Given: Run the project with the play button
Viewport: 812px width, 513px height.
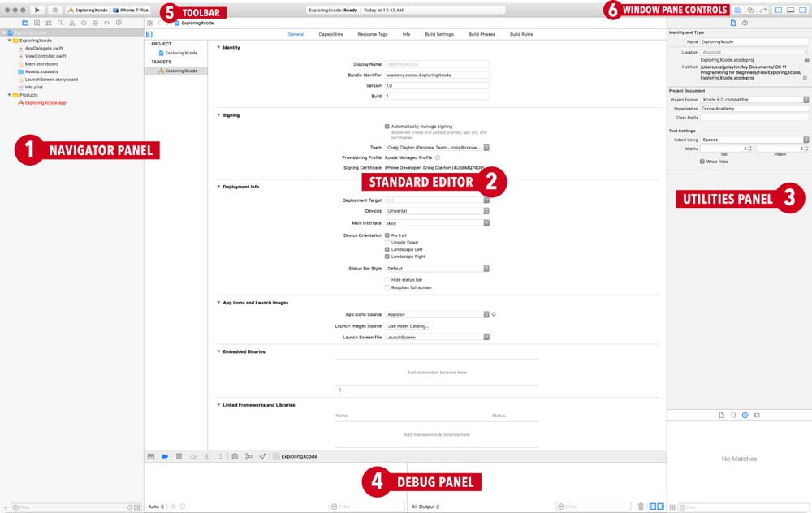Looking at the screenshot, I should pos(37,10).
